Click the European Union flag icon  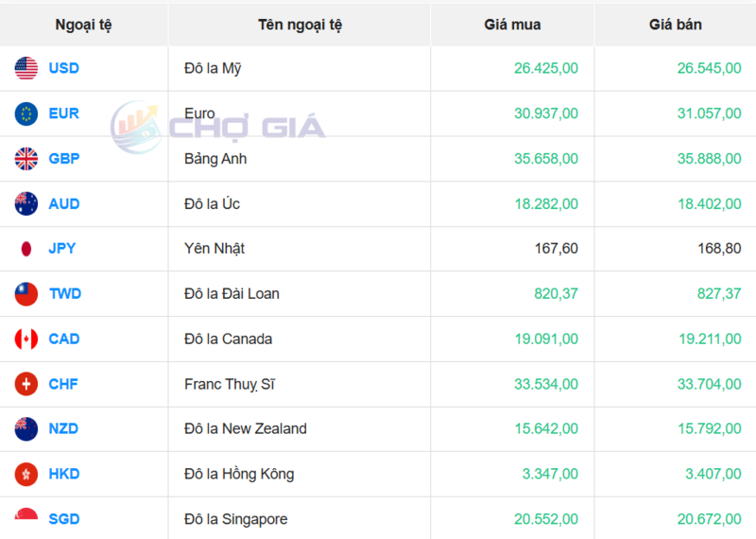(26, 113)
